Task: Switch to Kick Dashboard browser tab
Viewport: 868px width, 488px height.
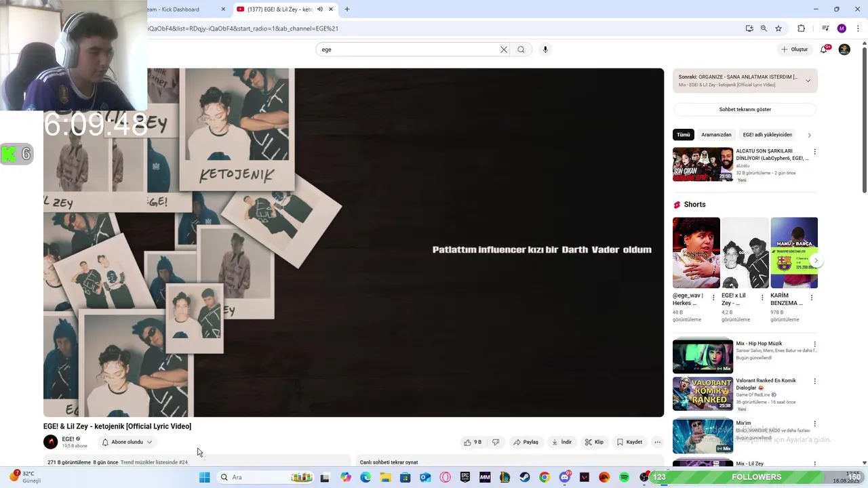Action: pyautogui.click(x=182, y=9)
